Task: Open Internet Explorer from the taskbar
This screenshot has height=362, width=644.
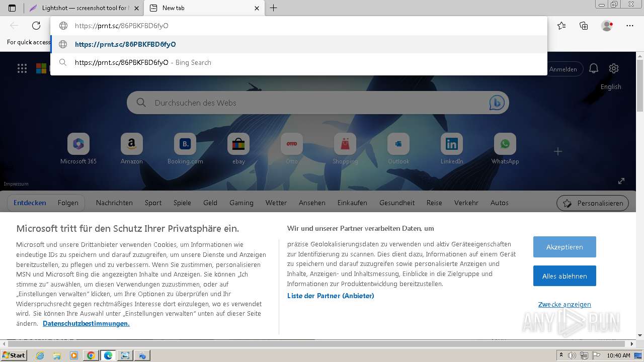Action: tap(40, 355)
